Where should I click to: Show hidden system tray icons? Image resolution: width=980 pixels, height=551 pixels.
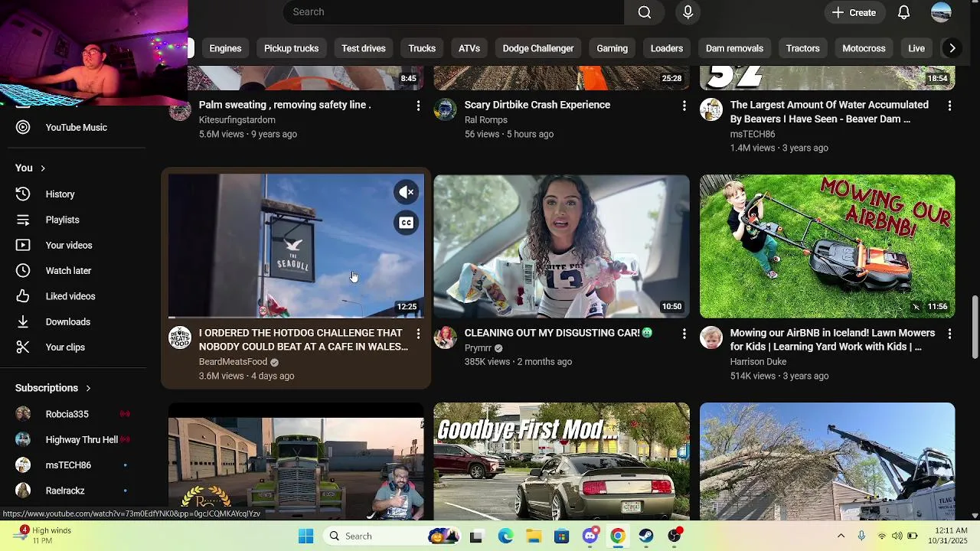tap(841, 536)
